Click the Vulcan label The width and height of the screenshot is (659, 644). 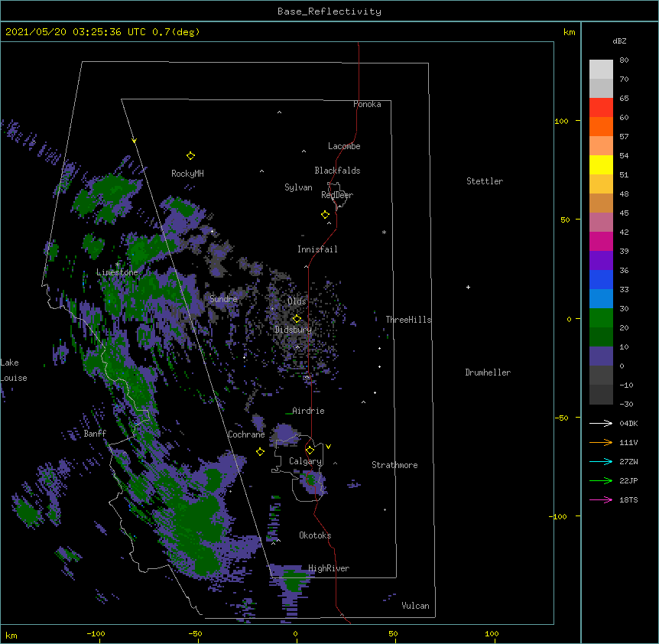(x=415, y=606)
